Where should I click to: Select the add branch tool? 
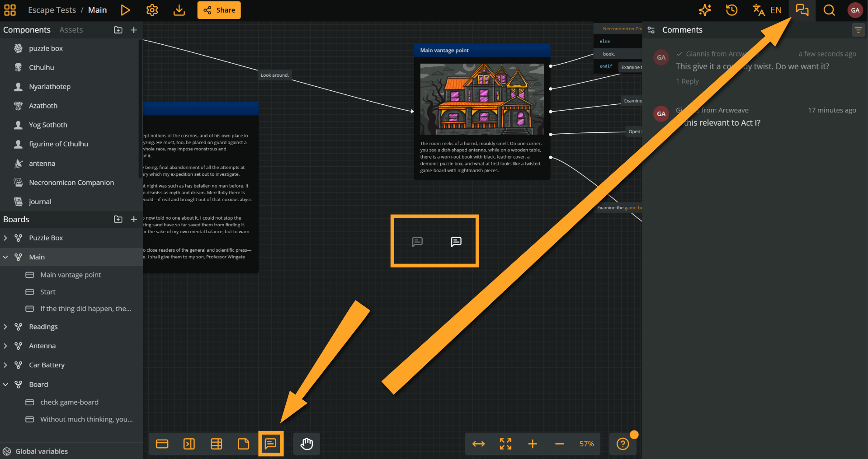pos(217,444)
